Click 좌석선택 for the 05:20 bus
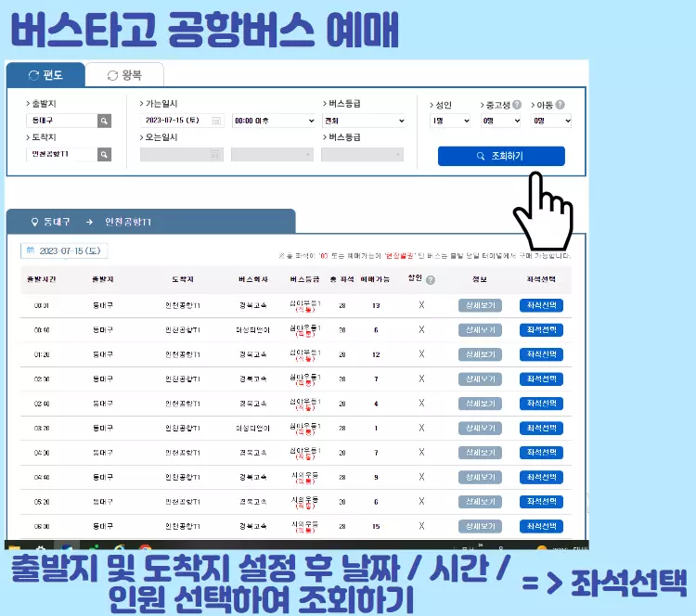 541,502
